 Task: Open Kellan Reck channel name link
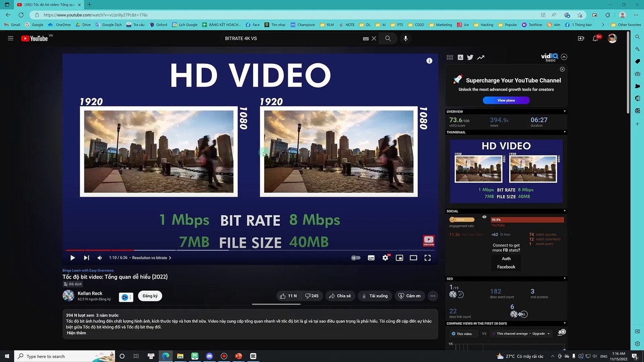[90, 293]
